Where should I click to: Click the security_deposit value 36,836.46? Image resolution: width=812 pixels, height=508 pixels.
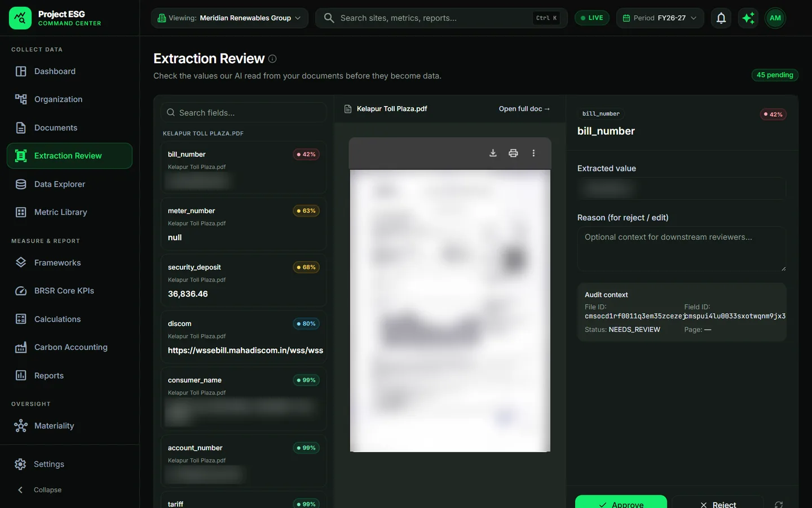tap(188, 294)
